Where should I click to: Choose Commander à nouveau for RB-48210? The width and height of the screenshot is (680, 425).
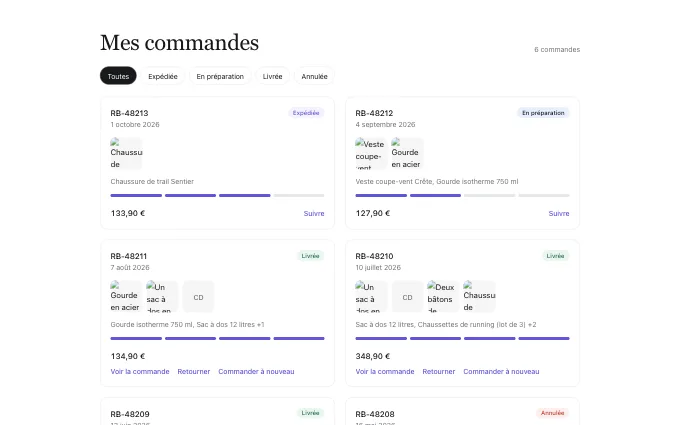point(501,372)
